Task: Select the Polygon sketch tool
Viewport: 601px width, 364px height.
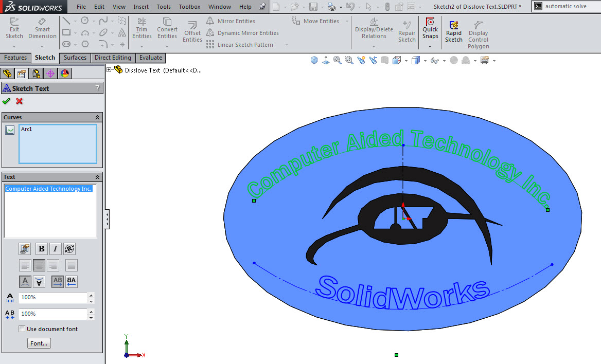Action: [85, 44]
